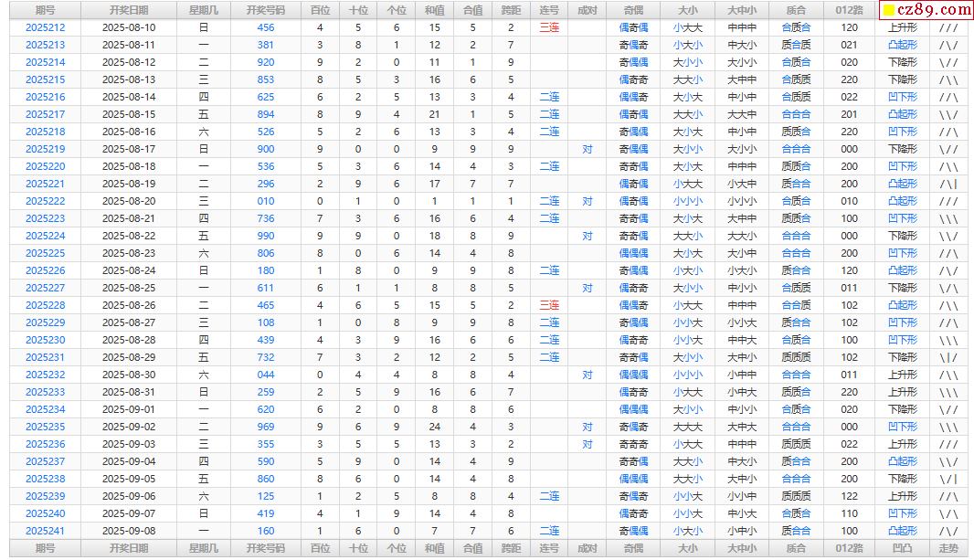Click 上升形 in row 2025233
The height and width of the screenshot is (560, 974).
coord(903,393)
